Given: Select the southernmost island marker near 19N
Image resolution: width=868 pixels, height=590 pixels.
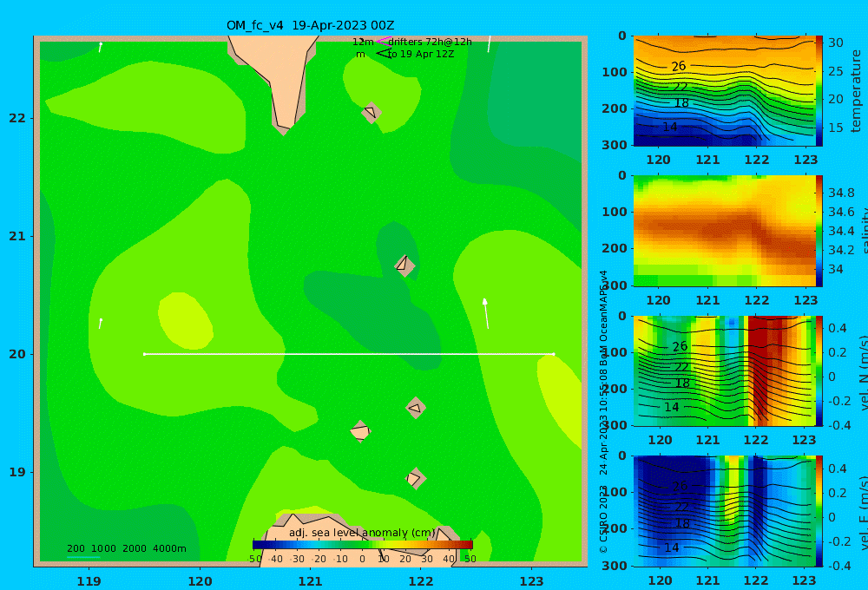Looking at the screenshot, I should pos(415,478).
